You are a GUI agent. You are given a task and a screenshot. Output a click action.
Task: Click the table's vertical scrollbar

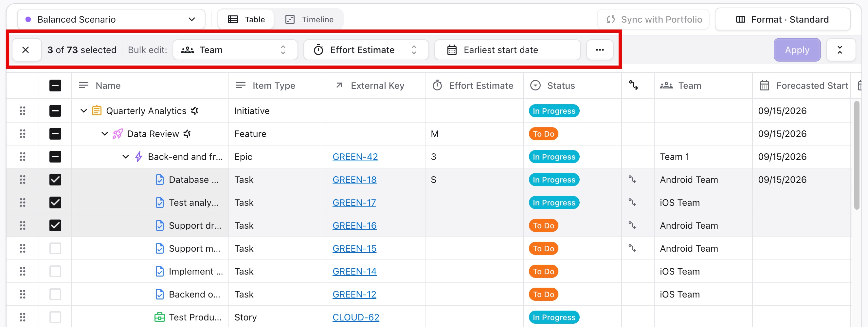857,155
